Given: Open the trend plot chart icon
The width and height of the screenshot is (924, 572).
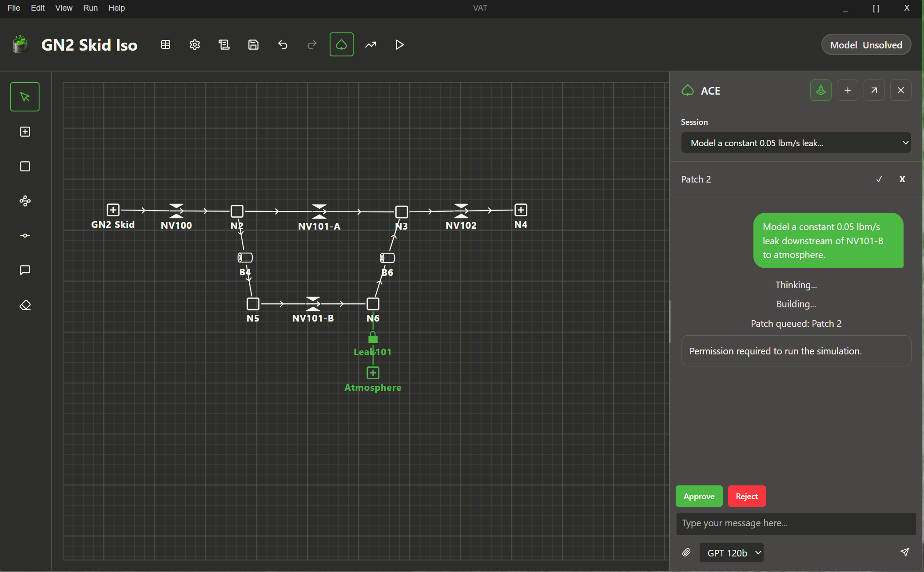Looking at the screenshot, I should (x=370, y=44).
